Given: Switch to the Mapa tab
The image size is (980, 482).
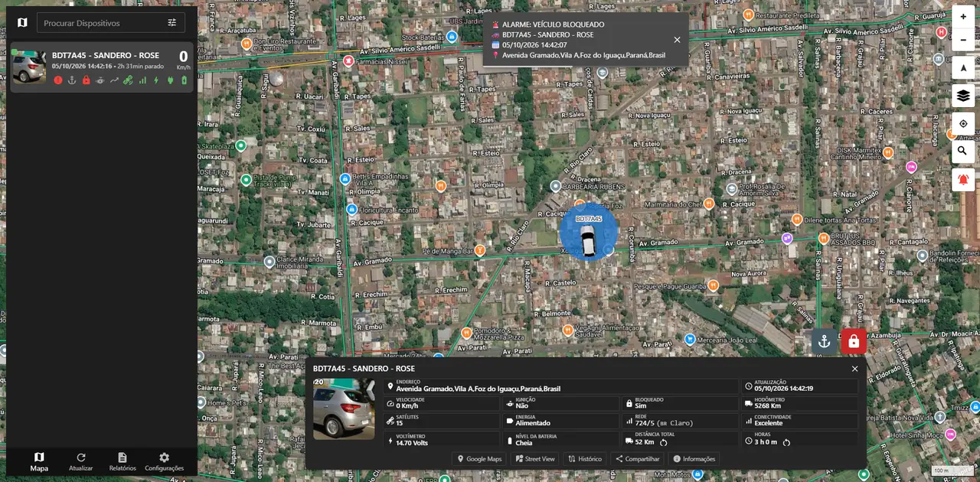Looking at the screenshot, I should click(39, 461).
